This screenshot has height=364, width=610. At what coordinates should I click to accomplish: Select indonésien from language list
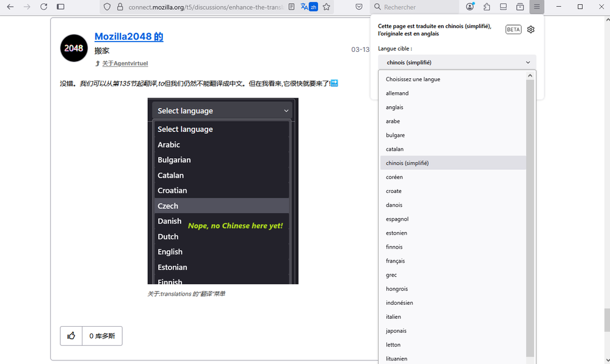coord(453,303)
